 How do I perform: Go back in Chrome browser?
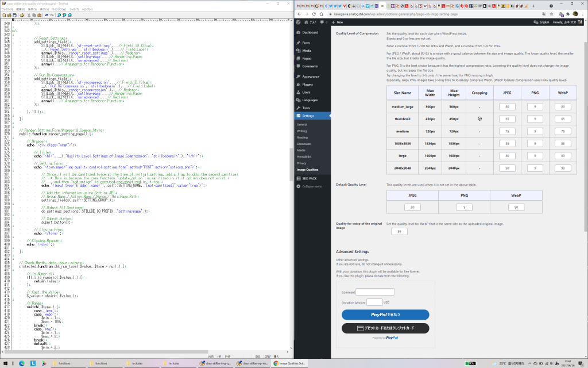click(x=299, y=14)
